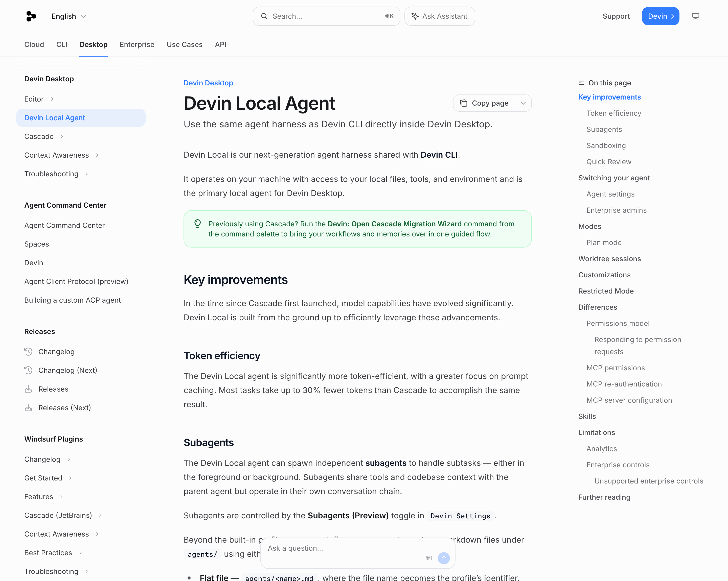Switch to the CLI tab
Screen dimensions: 728x581
(x=62, y=44)
